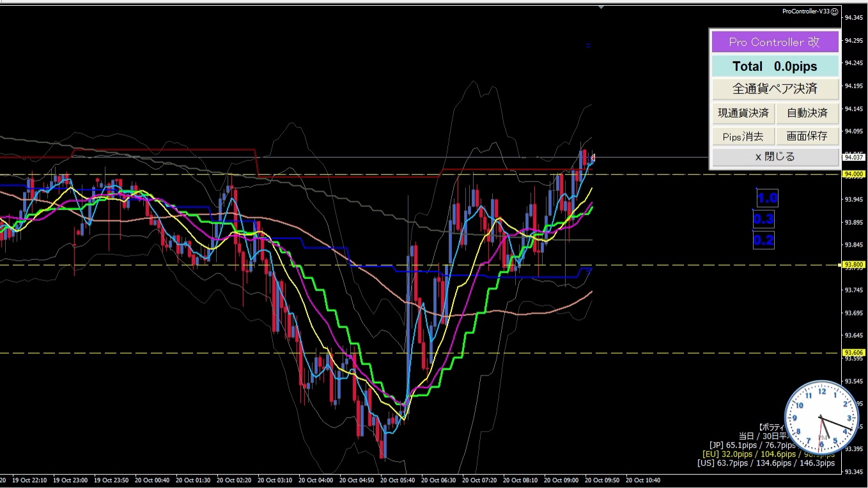
Task: Save the screen with 画面保存
Action: [x=807, y=136]
